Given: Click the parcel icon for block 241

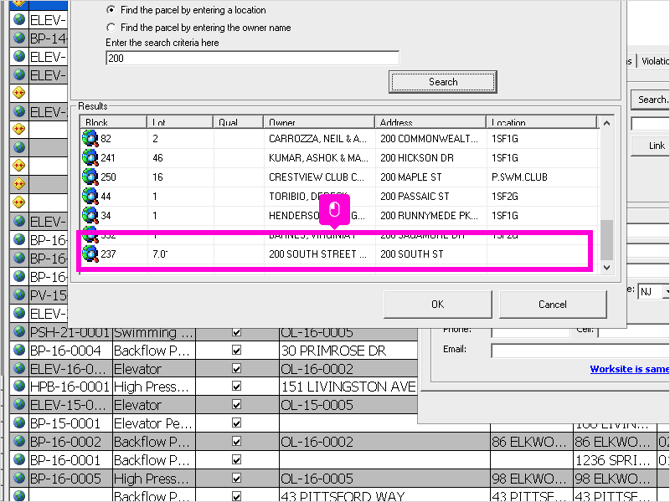Looking at the screenshot, I should [90, 158].
